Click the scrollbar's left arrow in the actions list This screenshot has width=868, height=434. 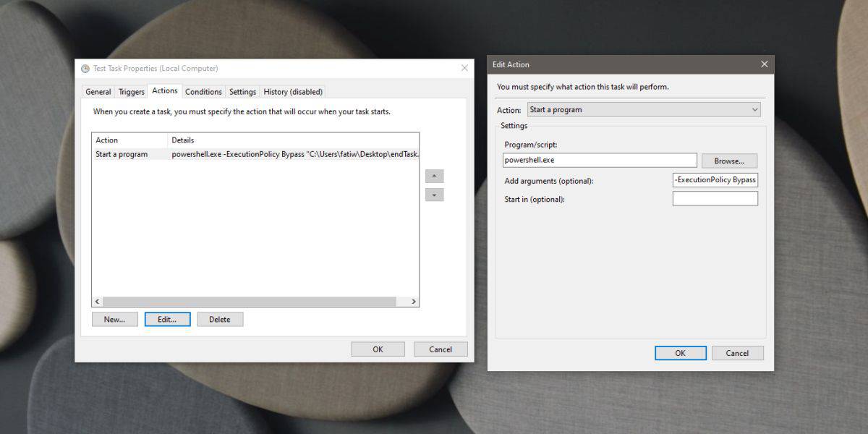point(97,302)
